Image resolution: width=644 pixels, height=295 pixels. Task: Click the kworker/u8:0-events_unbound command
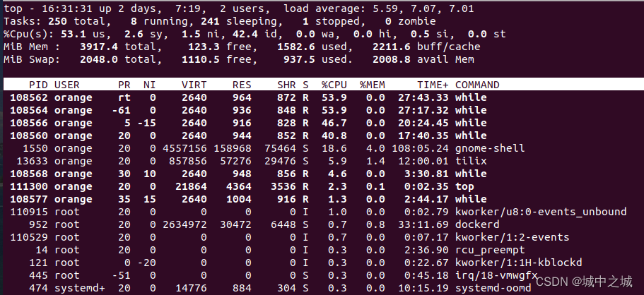[541, 212]
